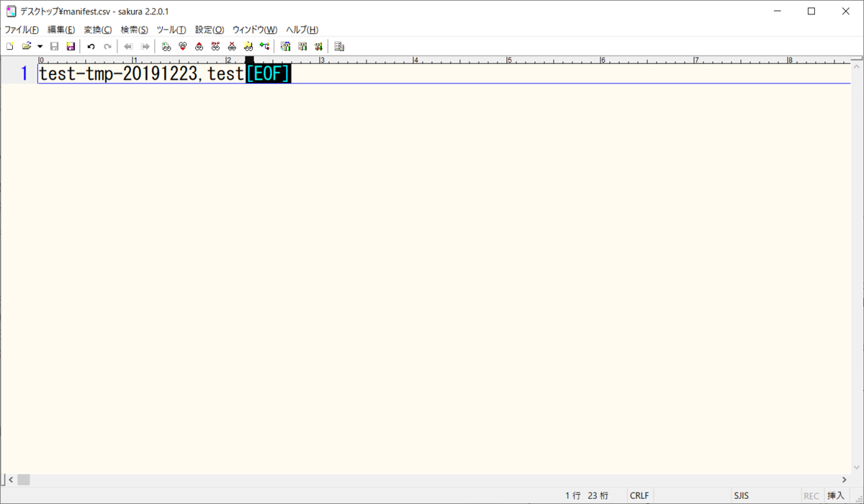
Task: Open the Search binoculars tool
Action: (166, 46)
